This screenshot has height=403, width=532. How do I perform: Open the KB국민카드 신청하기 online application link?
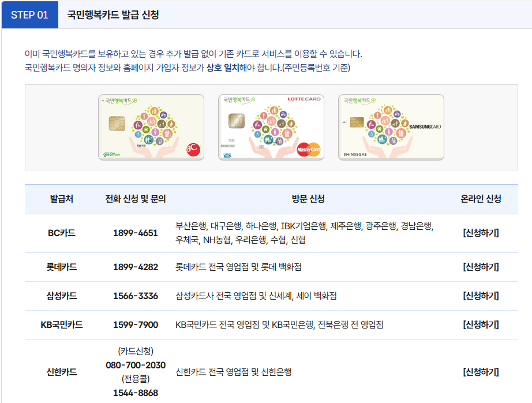pyautogui.click(x=481, y=324)
